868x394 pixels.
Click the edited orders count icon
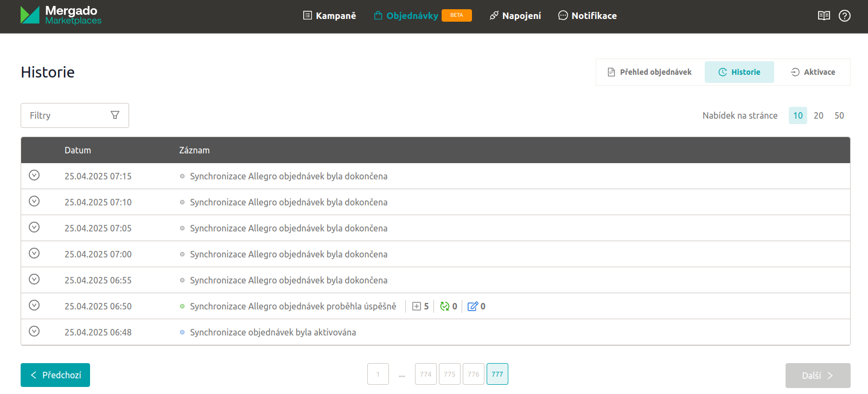(473, 306)
